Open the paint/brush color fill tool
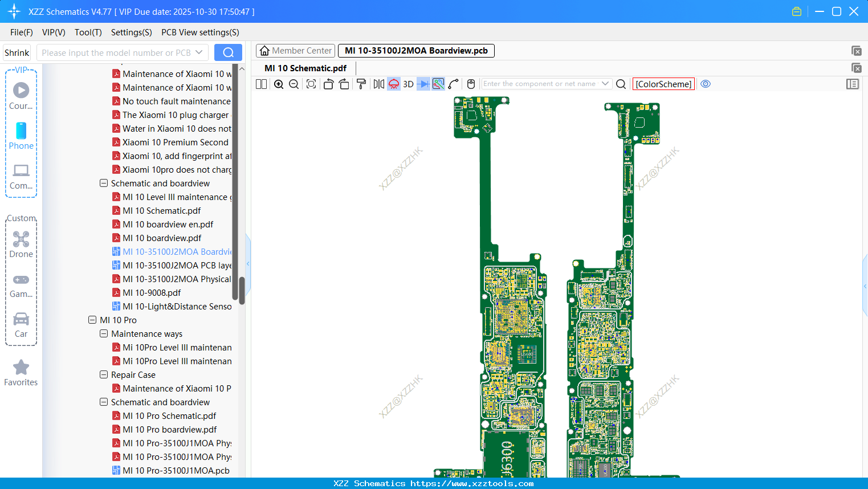 point(361,84)
